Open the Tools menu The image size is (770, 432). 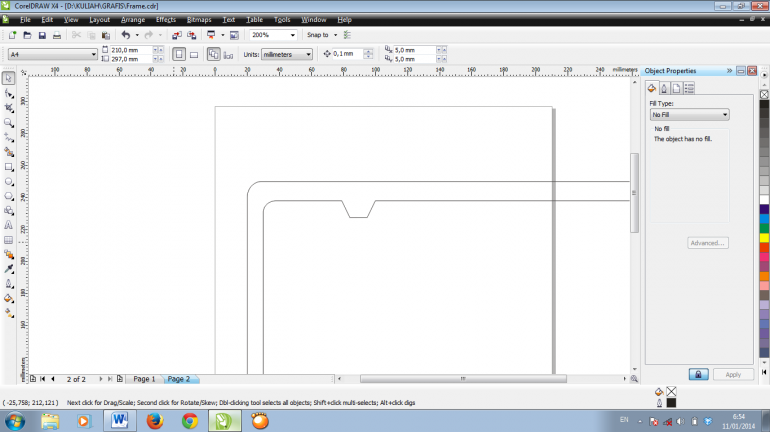pyautogui.click(x=282, y=20)
